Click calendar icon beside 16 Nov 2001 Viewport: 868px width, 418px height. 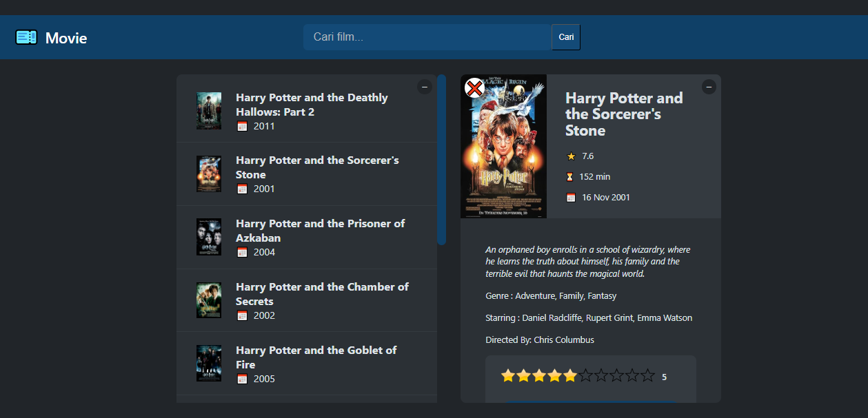coord(571,198)
